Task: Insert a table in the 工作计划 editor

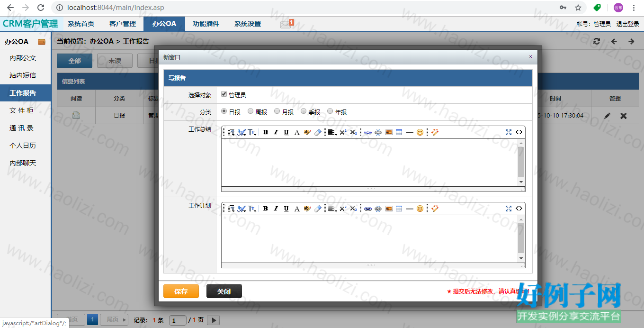Action: coord(399,209)
